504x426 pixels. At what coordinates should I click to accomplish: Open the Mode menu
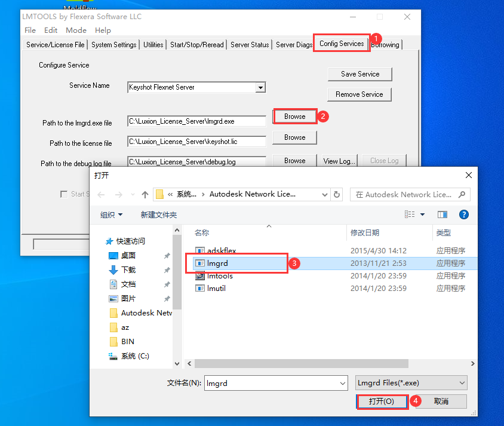pyautogui.click(x=76, y=30)
